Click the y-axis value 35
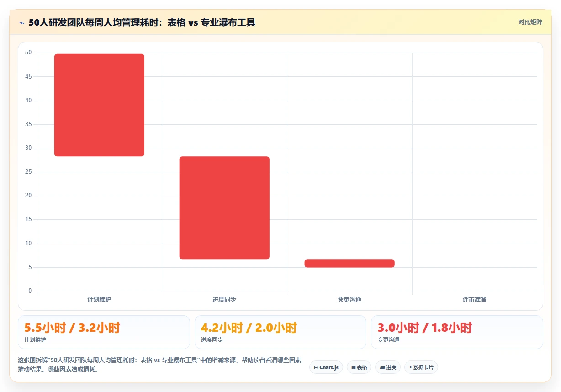The height and width of the screenshot is (392, 561). [28, 124]
